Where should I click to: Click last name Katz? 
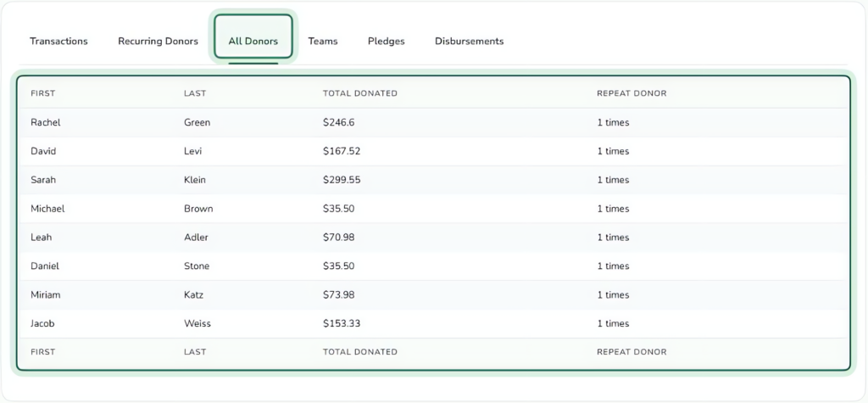194,295
